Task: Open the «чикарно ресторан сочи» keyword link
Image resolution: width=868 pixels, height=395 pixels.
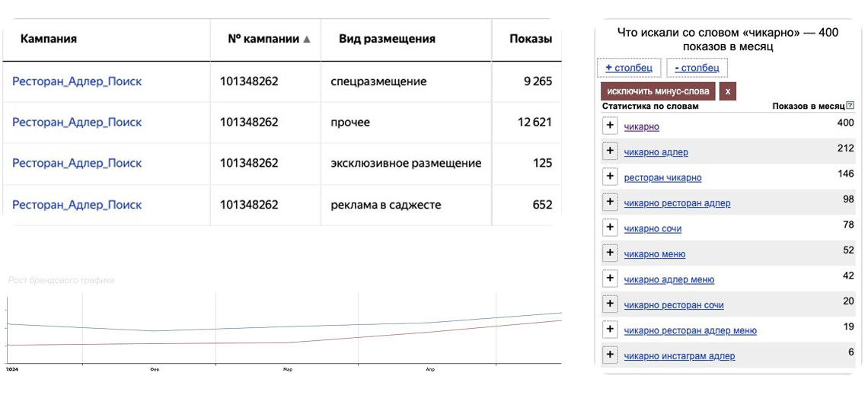Action: [673, 305]
